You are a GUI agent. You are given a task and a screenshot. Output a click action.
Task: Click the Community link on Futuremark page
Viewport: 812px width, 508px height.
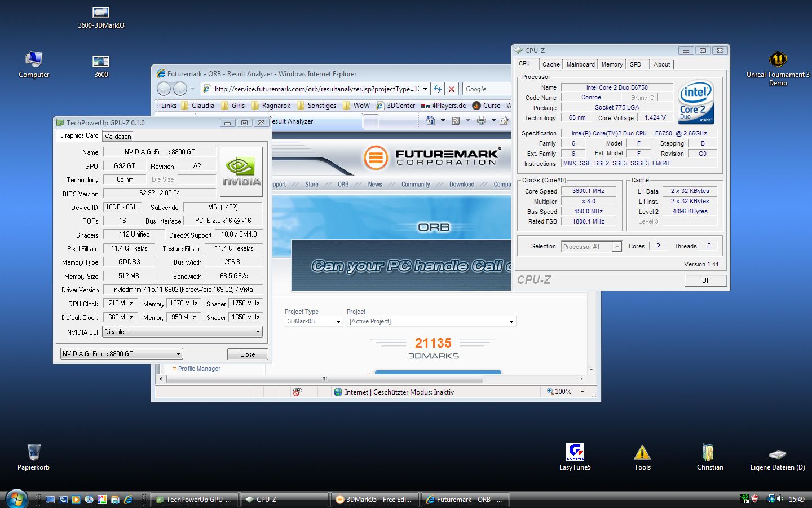coord(416,185)
